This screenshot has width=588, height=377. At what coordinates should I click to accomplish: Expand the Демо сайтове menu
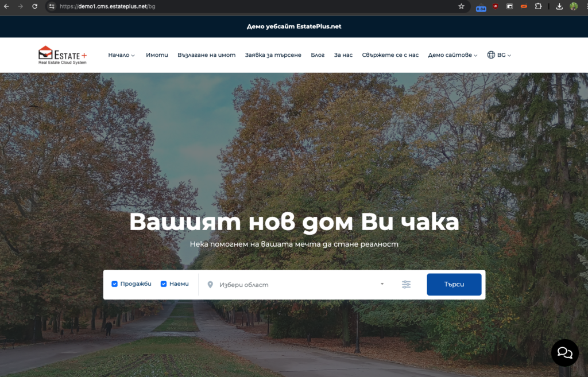[451, 55]
